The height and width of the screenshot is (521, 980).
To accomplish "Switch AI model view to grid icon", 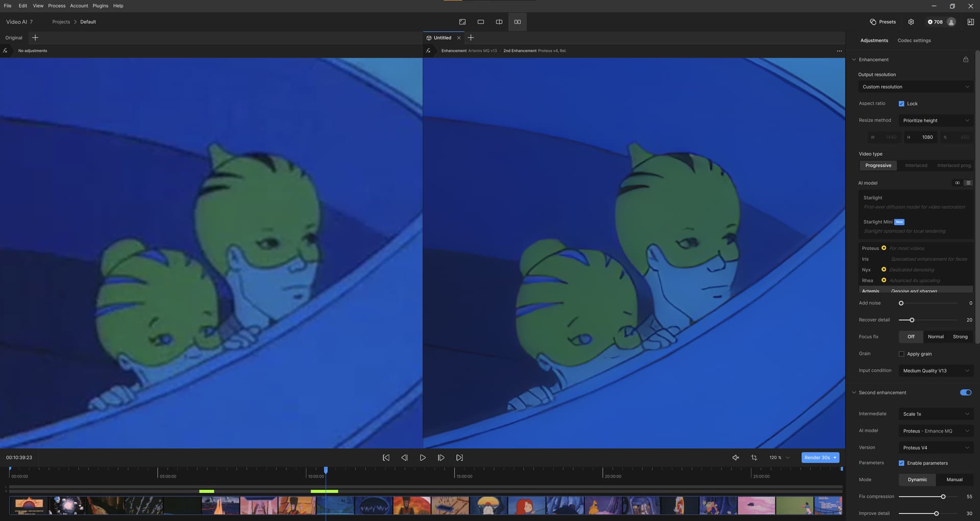I will click(958, 183).
